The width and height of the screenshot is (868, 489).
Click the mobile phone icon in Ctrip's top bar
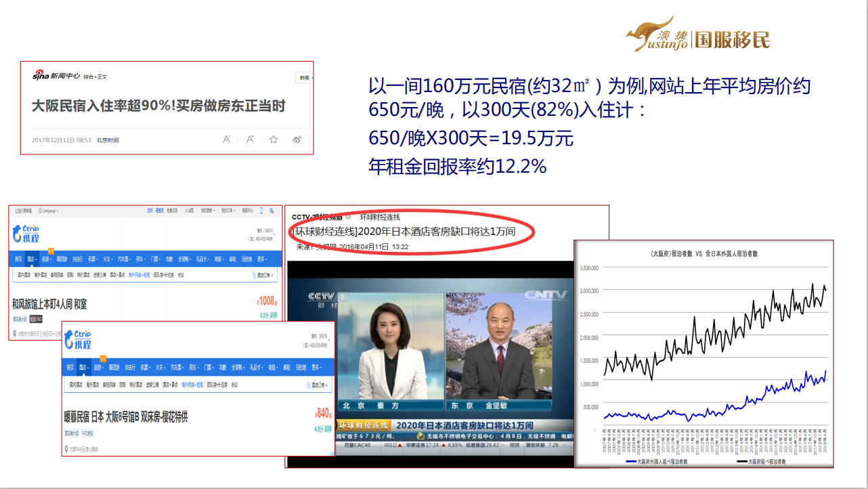(x=261, y=211)
